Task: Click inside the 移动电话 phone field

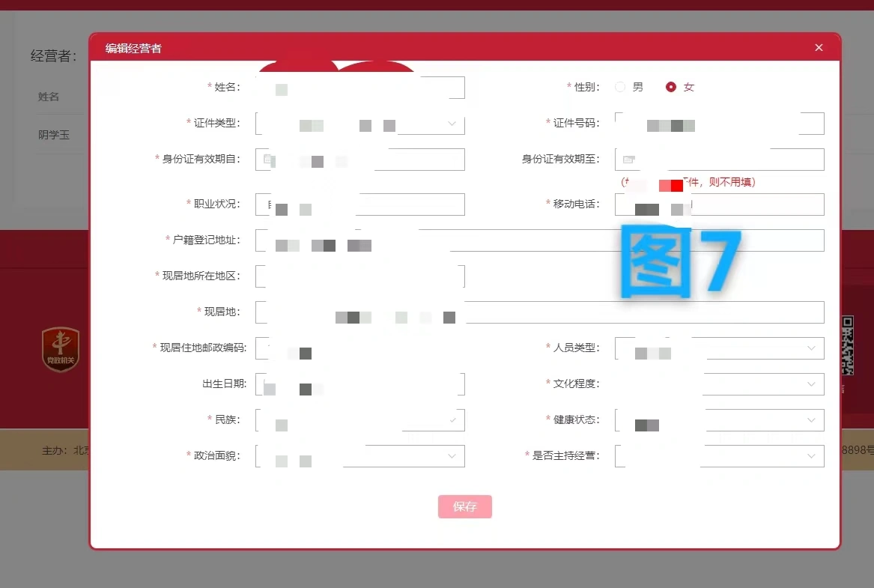Action: click(x=719, y=204)
